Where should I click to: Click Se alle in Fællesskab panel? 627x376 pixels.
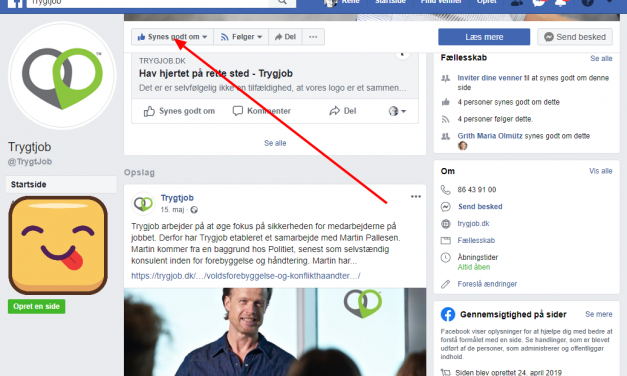601,58
